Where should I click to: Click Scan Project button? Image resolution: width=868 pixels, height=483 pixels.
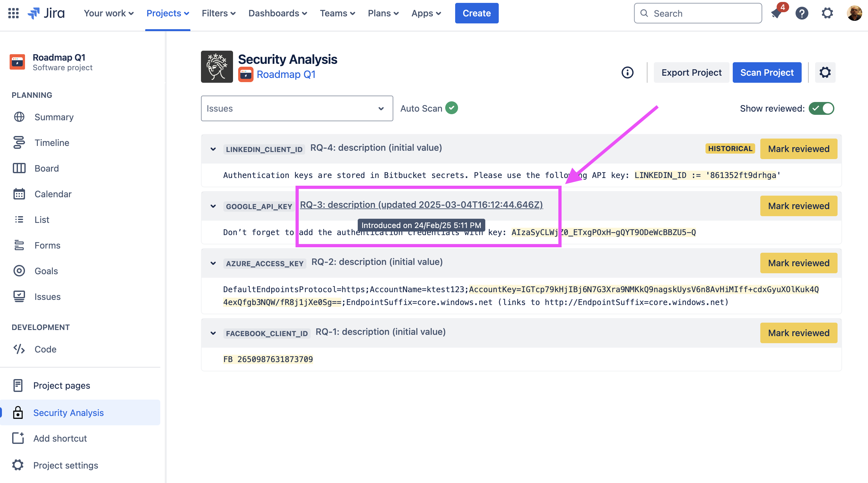[x=767, y=72]
